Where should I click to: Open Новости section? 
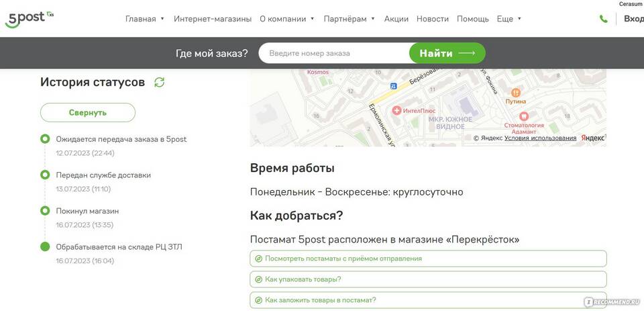coord(433,19)
